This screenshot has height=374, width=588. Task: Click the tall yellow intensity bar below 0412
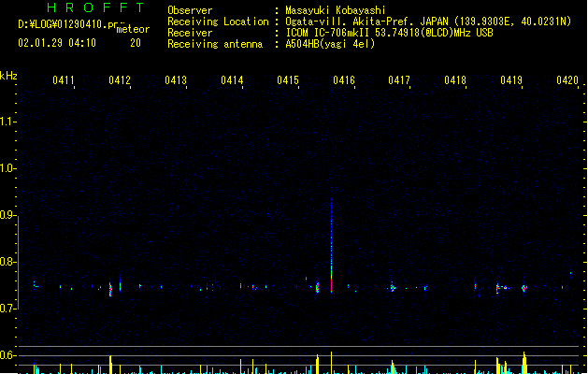click(110, 365)
